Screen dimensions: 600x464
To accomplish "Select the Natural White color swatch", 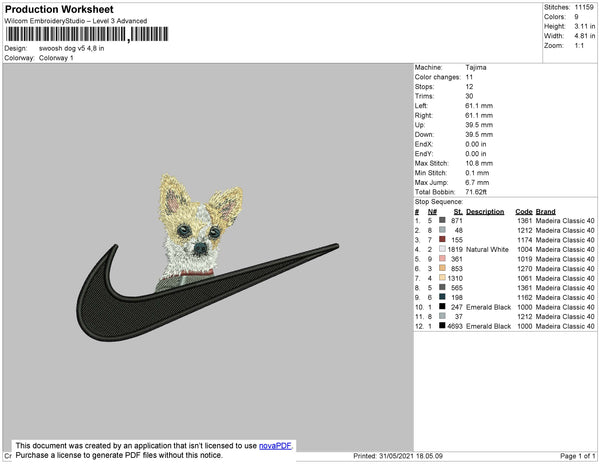I will point(442,249).
